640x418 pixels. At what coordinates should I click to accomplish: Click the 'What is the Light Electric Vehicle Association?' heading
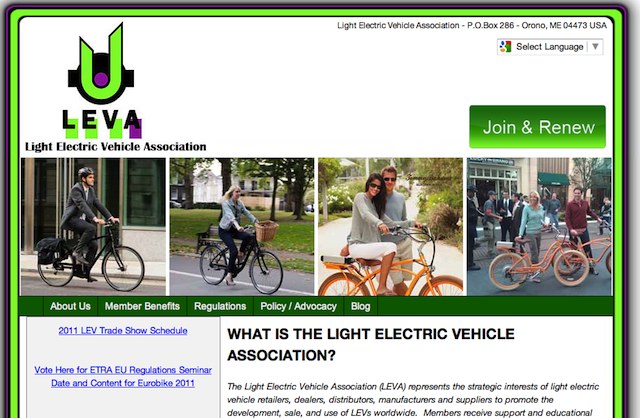371,345
